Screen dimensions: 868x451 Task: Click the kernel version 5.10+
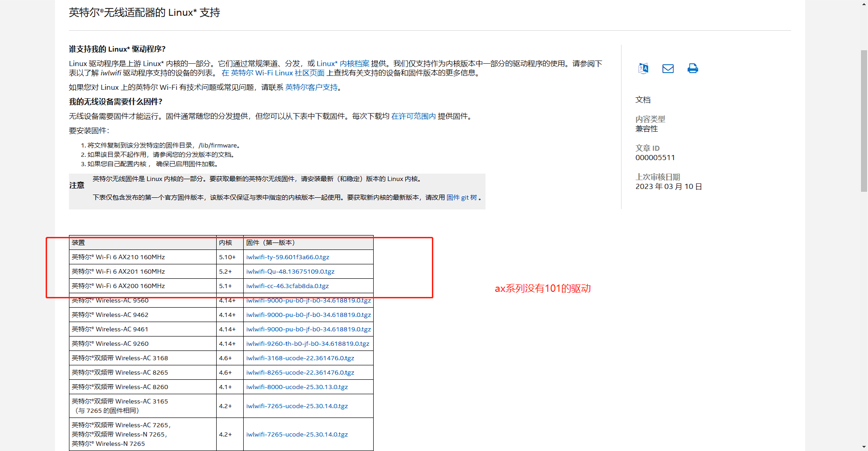pos(227,257)
